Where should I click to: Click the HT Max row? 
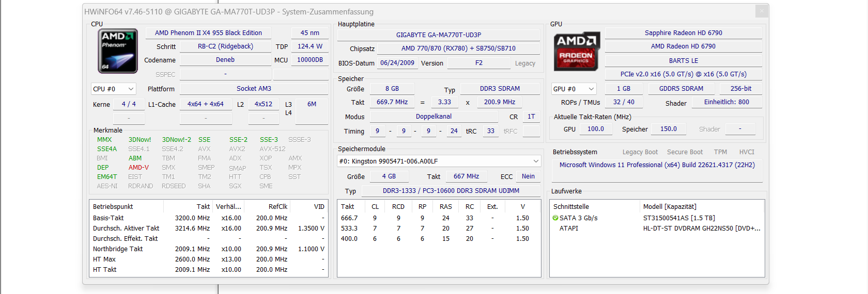click(x=209, y=259)
